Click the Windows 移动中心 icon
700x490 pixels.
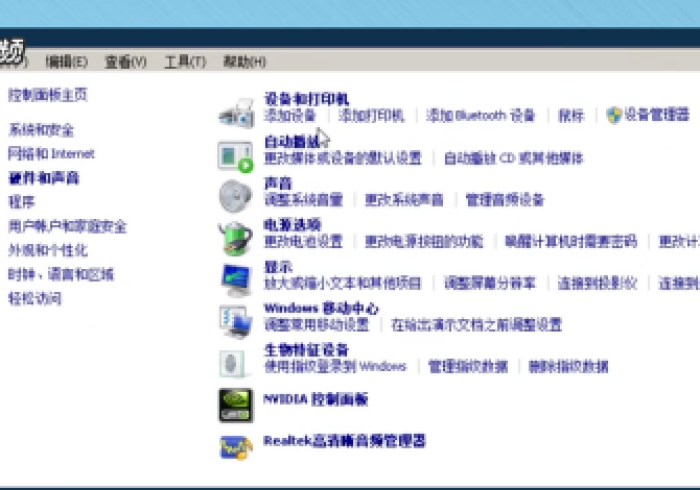pyautogui.click(x=236, y=320)
